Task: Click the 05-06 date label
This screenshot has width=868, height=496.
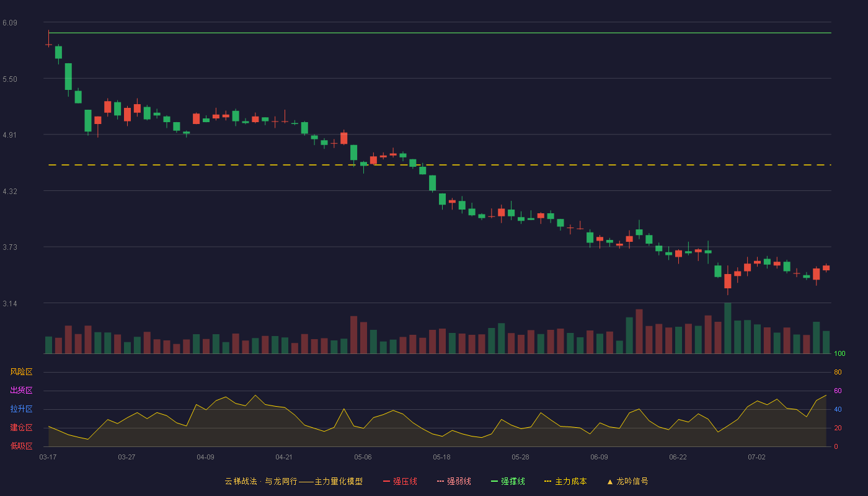Action: point(363,457)
